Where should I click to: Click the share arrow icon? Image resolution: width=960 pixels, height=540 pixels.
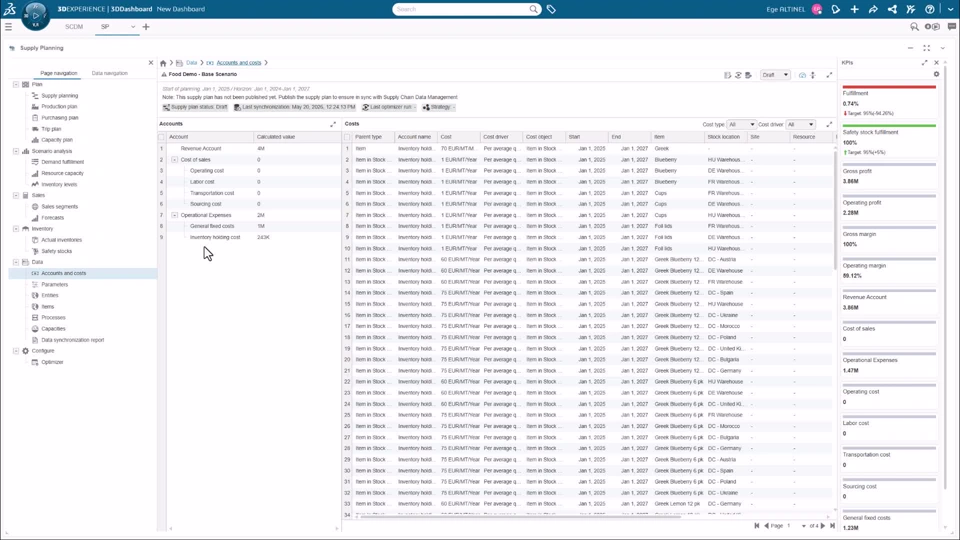pyautogui.click(x=873, y=9)
